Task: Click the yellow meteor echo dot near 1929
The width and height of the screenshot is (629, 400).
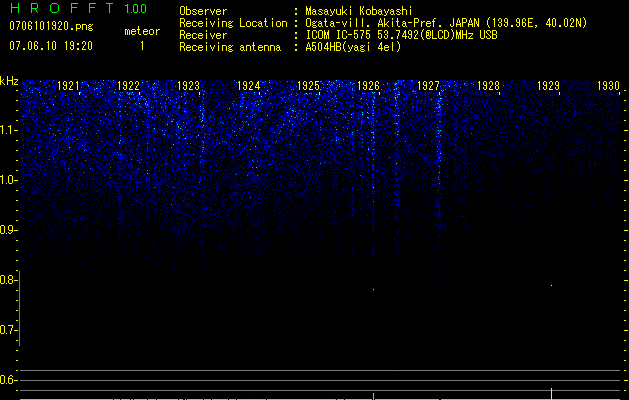Action: 552,285
